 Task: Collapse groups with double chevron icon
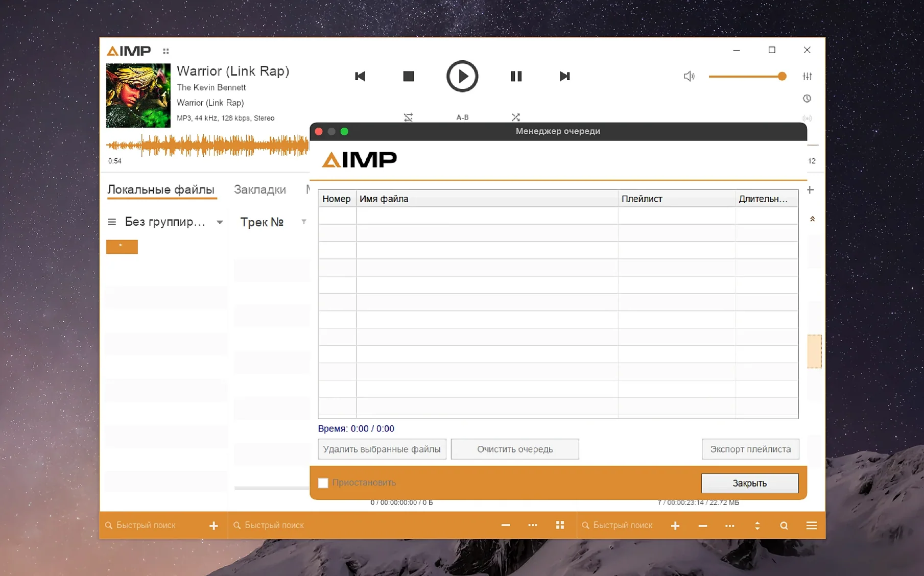click(812, 219)
